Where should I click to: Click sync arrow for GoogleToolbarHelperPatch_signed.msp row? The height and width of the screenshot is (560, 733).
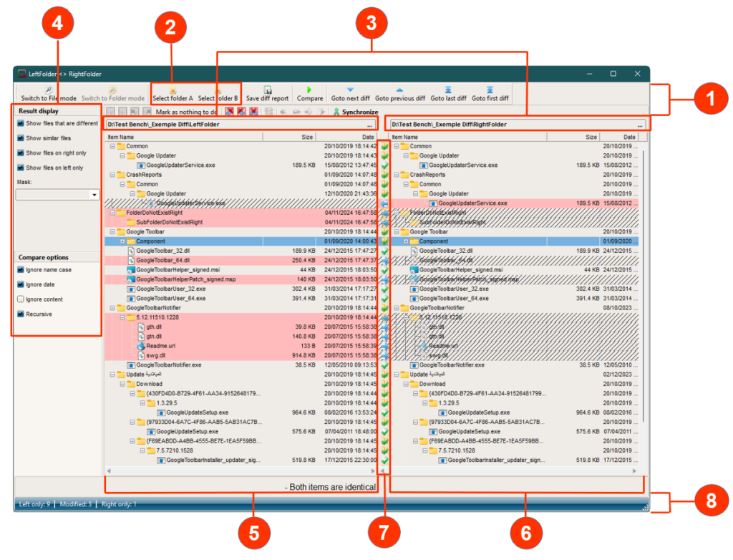[x=384, y=279]
